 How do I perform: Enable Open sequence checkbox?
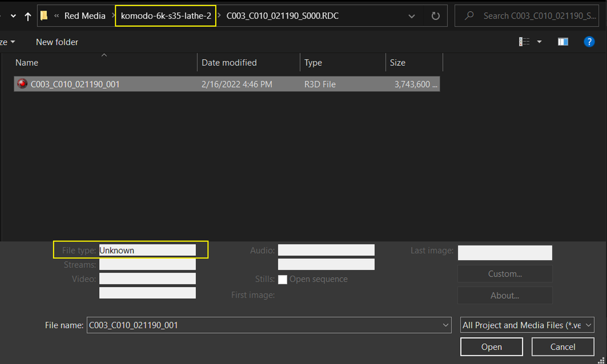click(283, 280)
